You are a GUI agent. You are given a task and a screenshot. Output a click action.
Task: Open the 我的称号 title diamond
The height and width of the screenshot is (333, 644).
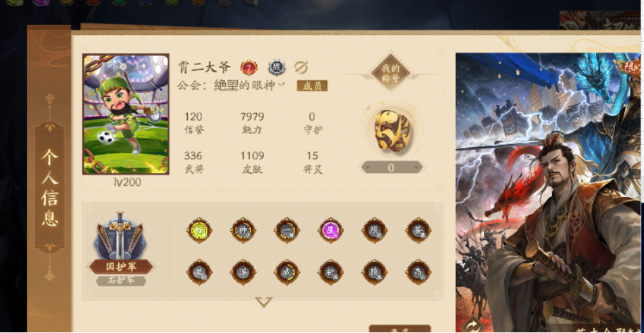(x=390, y=73)
